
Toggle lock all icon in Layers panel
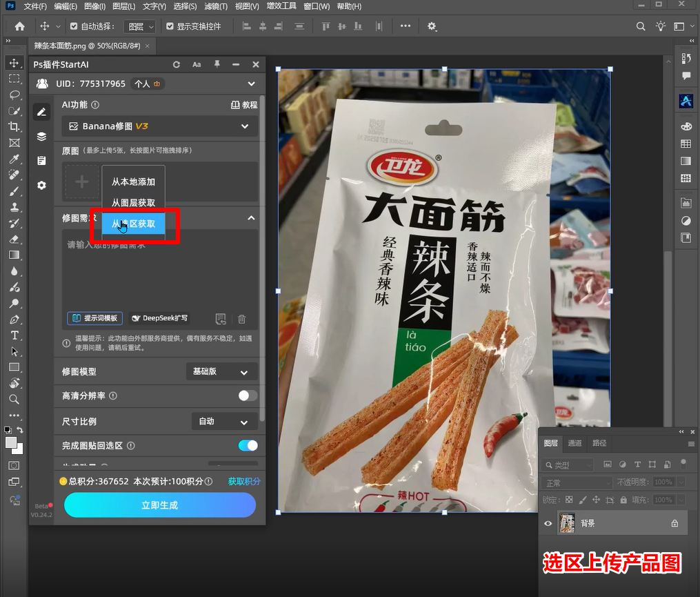(623, 500)
